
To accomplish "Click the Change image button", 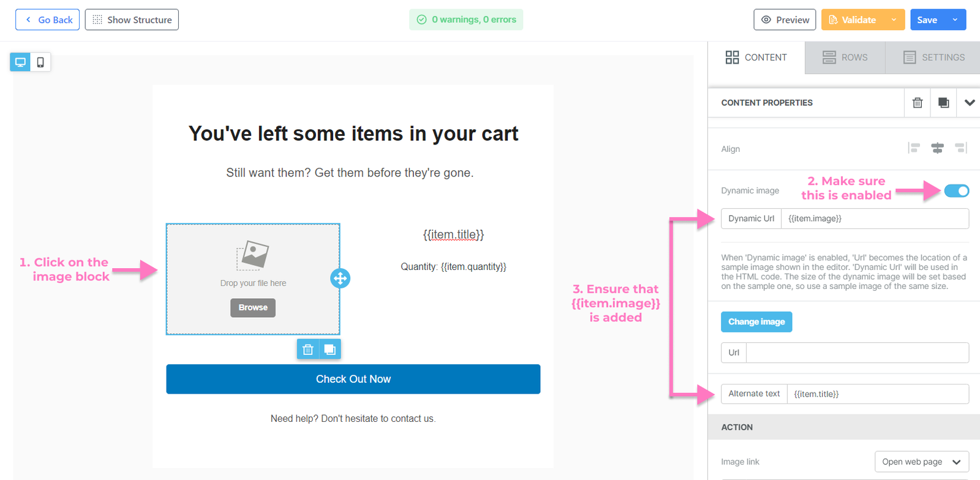I will (756, 322).
